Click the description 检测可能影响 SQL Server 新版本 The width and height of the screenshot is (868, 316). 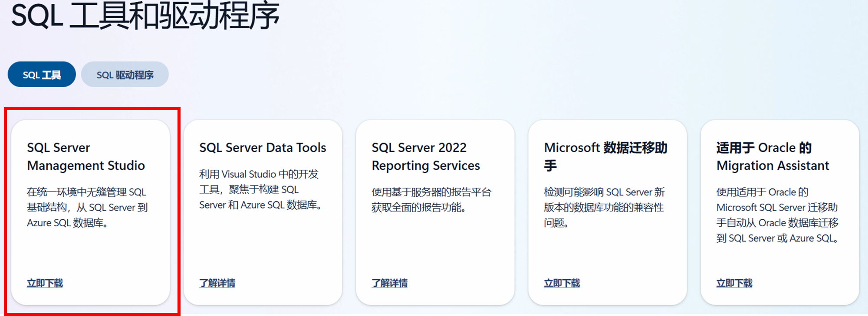(x=604, y=207)
